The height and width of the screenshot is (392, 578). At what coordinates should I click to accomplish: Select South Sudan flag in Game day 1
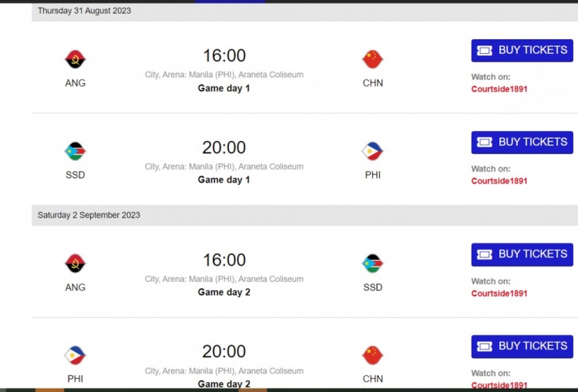tap(76, 151)
